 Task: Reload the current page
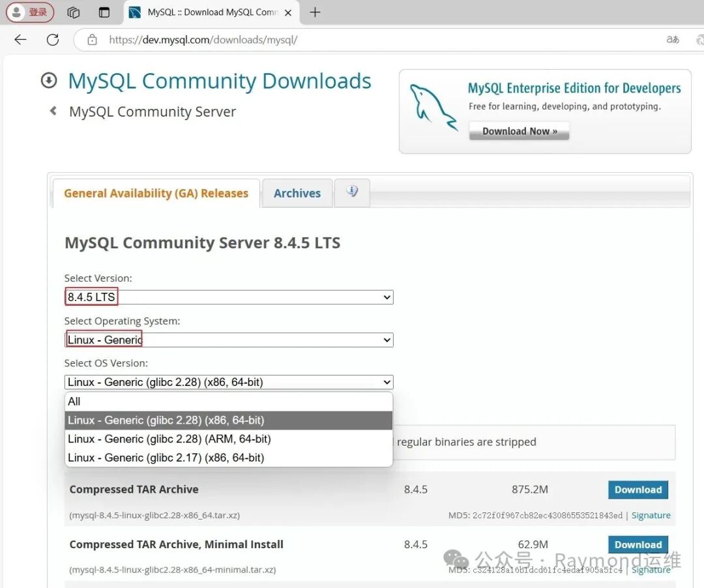[x=53, y=40]
